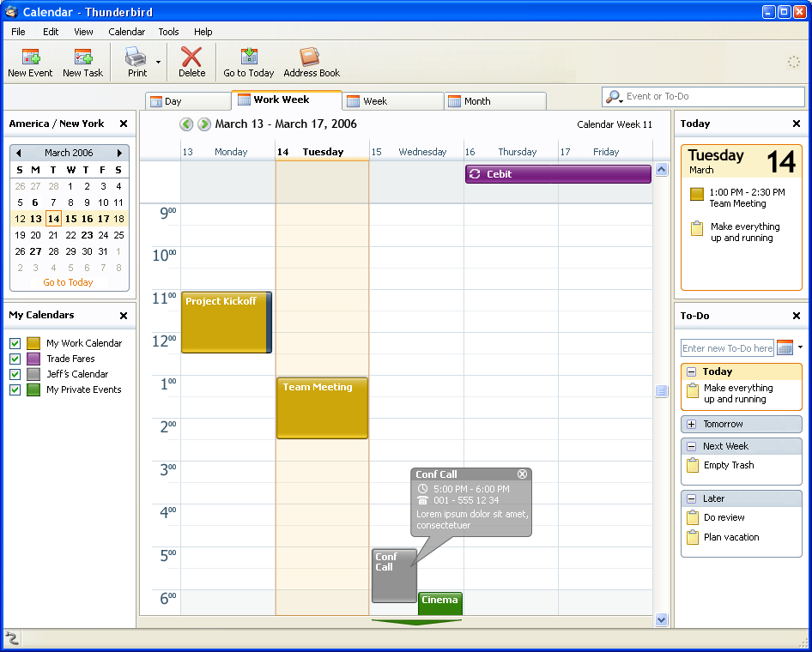Switch to the Week view tab

pyautogui.click(x=392, y=101)
